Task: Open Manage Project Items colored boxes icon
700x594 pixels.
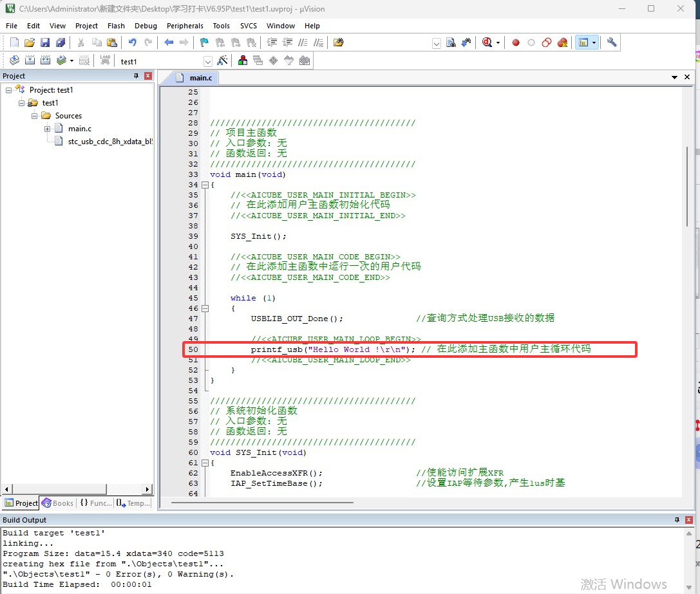Action: (243, 60)
